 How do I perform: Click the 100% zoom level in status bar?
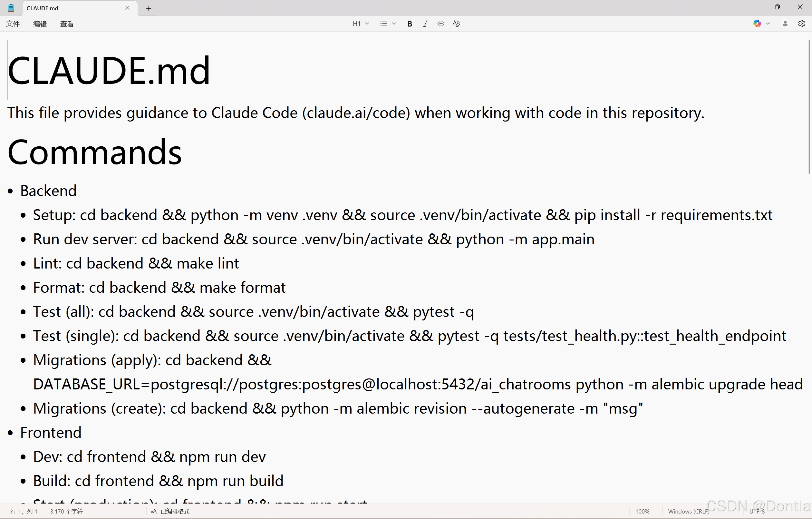click(642, 511)
